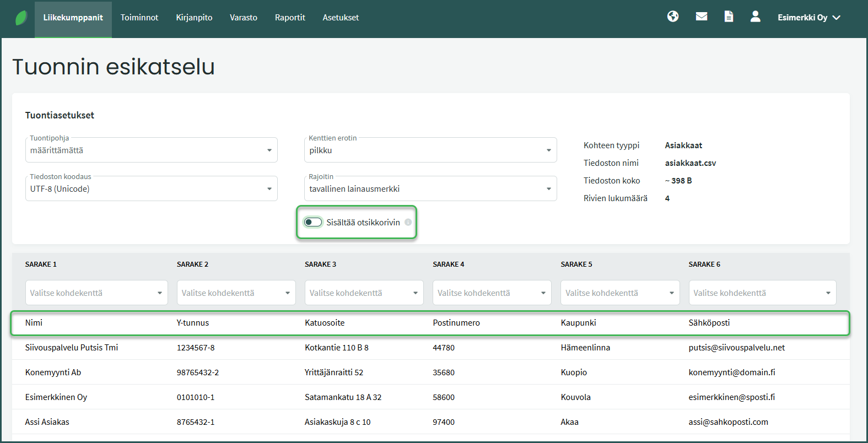Click info icon beside Sisältää otsikkorivin
The image size is (868, 443).
408,222
